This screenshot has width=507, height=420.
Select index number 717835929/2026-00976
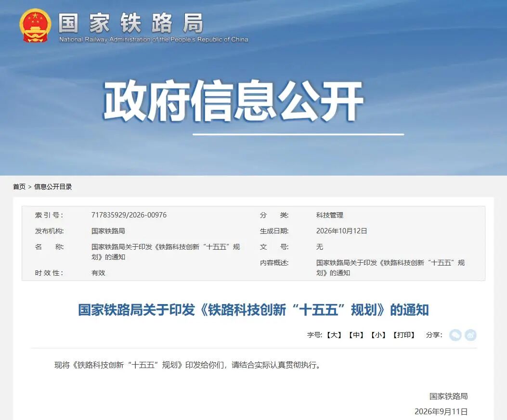click(129, 215)
